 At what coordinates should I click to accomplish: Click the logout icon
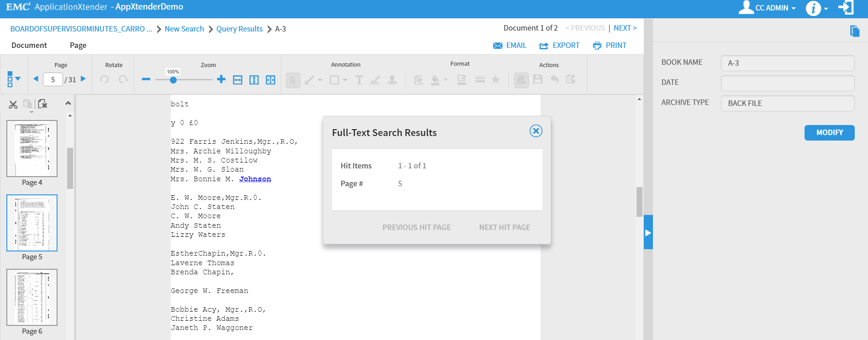coord(846,7)
